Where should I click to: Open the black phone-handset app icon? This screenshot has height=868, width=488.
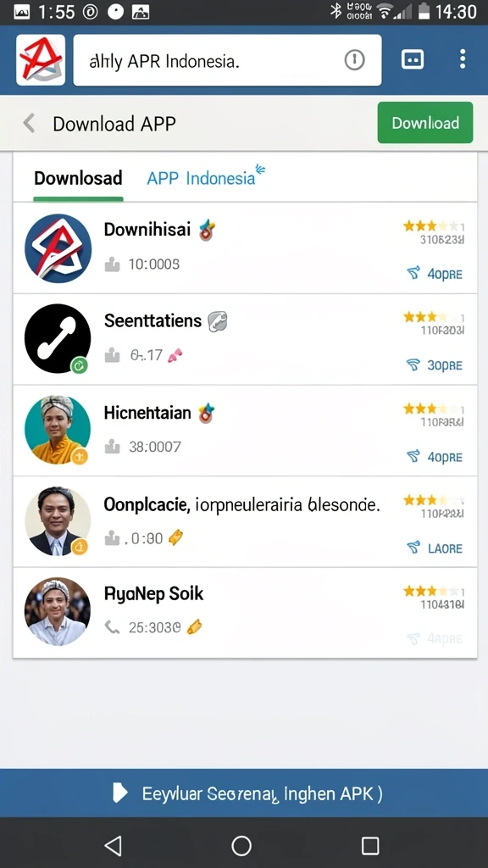coord(58,338)
